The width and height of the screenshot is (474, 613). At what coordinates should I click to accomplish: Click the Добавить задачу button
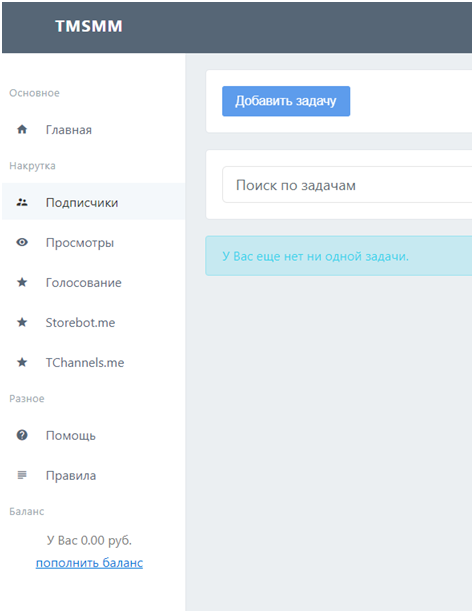tap(286, 101)
